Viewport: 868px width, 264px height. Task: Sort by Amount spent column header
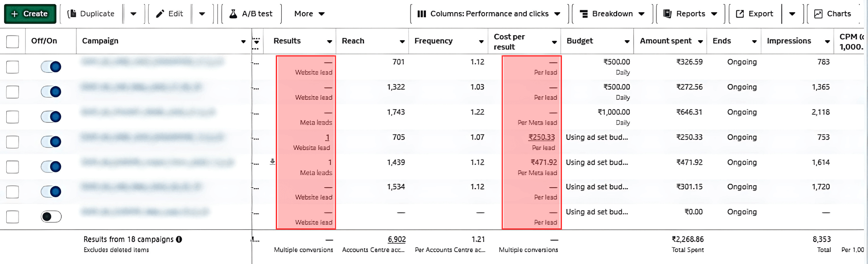(x=665, y=41)
